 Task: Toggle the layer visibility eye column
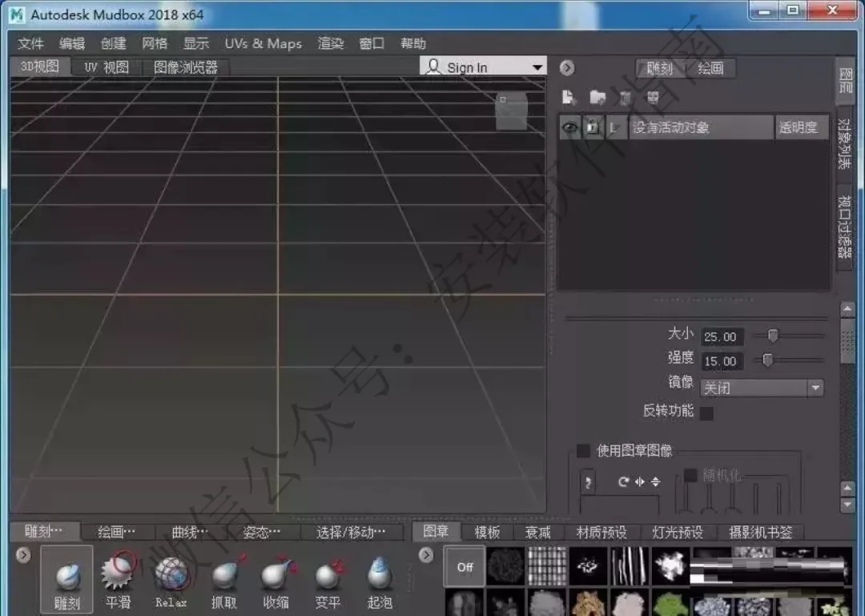[x=570, y=127]
